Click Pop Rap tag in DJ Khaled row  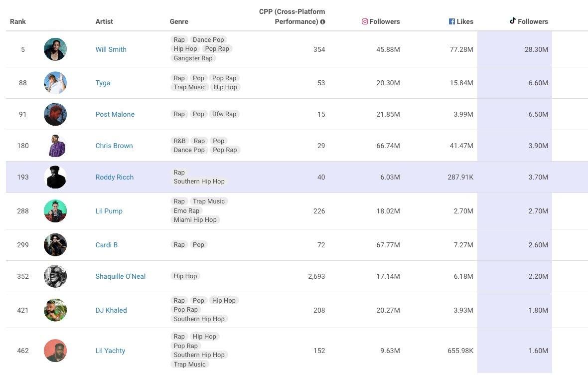coord(186,310)
